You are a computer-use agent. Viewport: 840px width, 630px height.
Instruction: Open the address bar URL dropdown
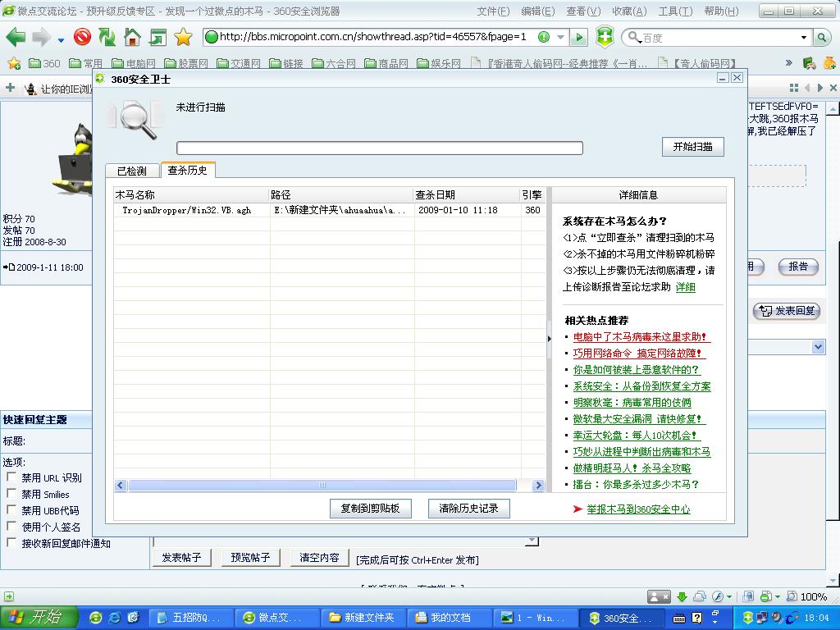point(560,37)
